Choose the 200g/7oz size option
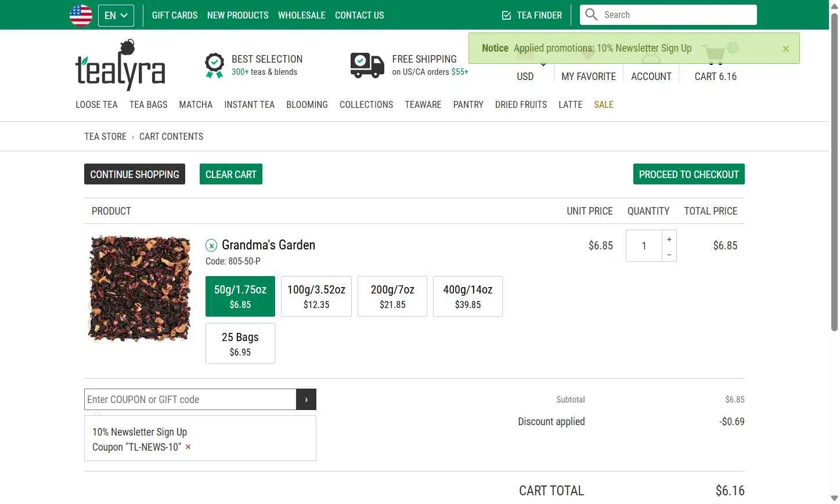The width and height of the screenshot is (840, 504). tap(392, 296)
